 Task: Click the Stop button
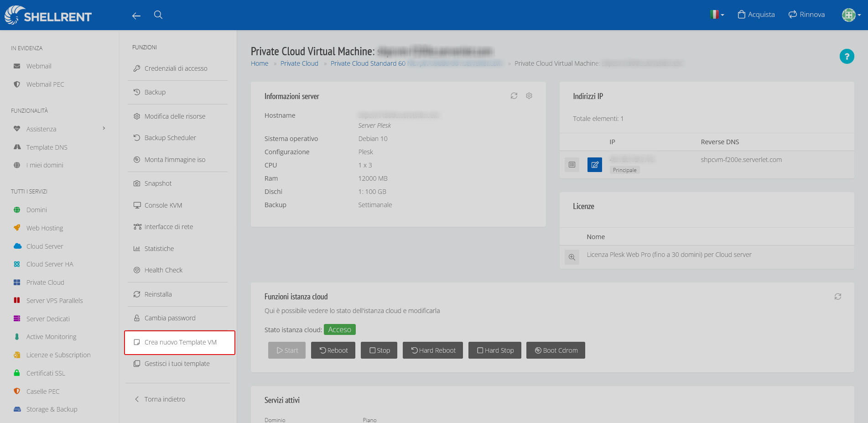point(379,350)
